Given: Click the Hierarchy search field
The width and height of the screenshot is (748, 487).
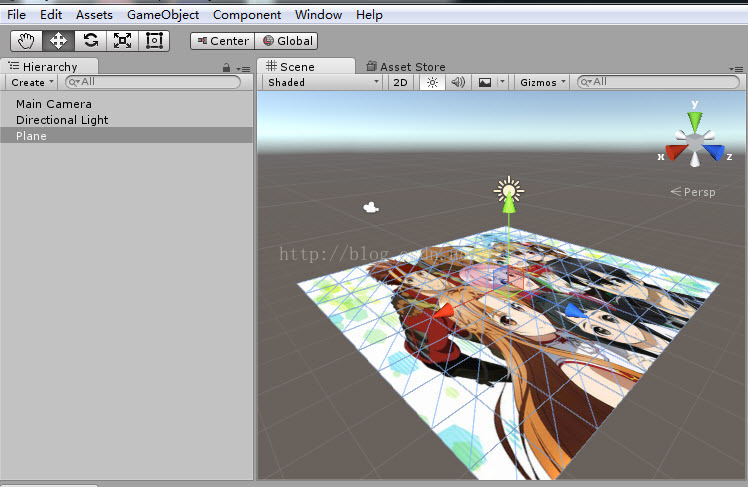Looking at the screenshot, I should click(x=153, y=82).
